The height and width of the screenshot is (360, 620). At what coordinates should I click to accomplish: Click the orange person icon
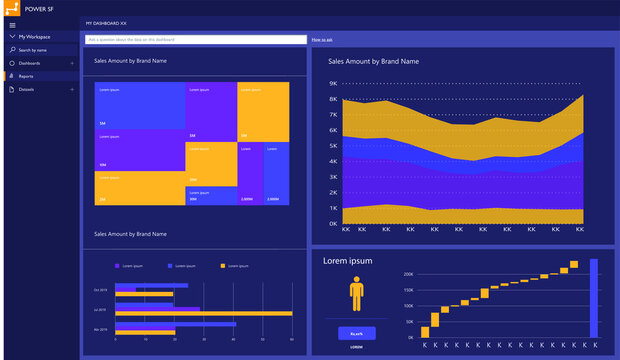click(x=356, y=294)
